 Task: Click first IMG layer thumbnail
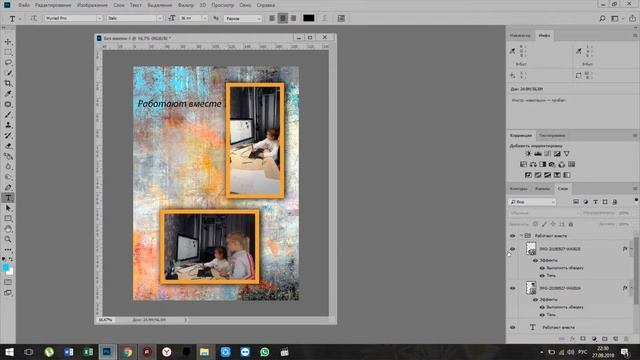[x=531, y=249]
